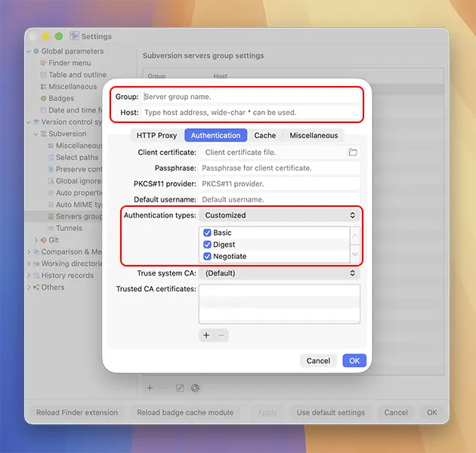Click the circular icon next to the edit pencil
This screenshot has width=476, height=453.
click(x=195, y=388)
